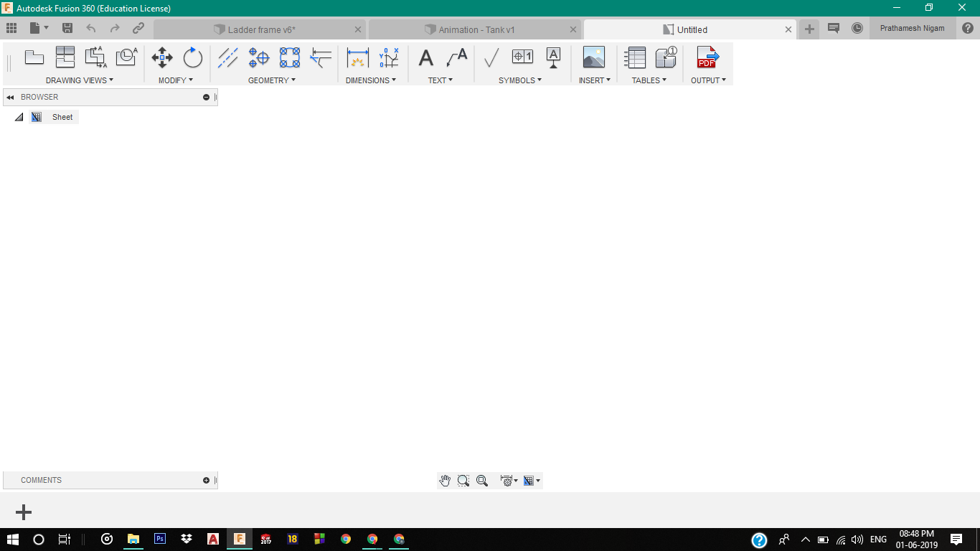The width and height of the screenshot is (980, 551).
Task: Open the Tables dropdown menu
Action: [x=648, y=80]
